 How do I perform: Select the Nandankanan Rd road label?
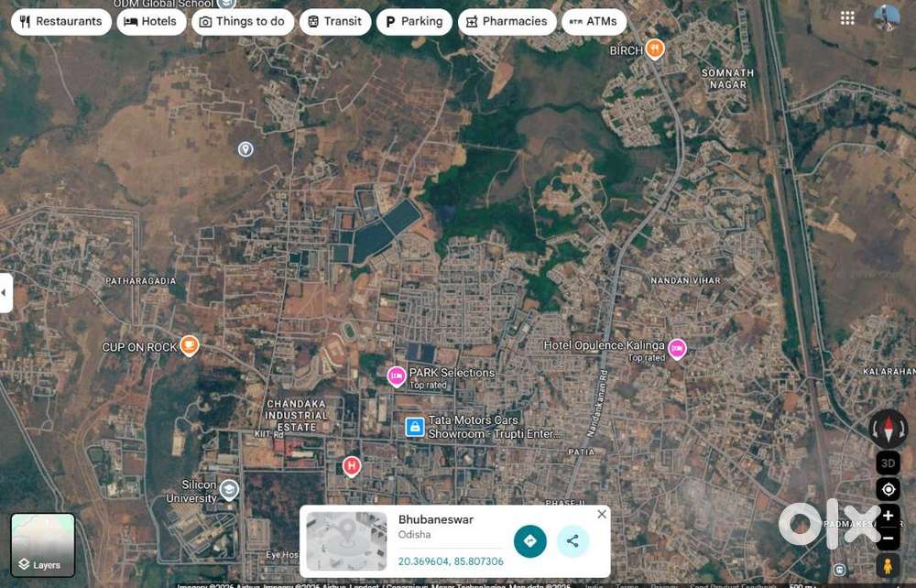tap(597, 403)
